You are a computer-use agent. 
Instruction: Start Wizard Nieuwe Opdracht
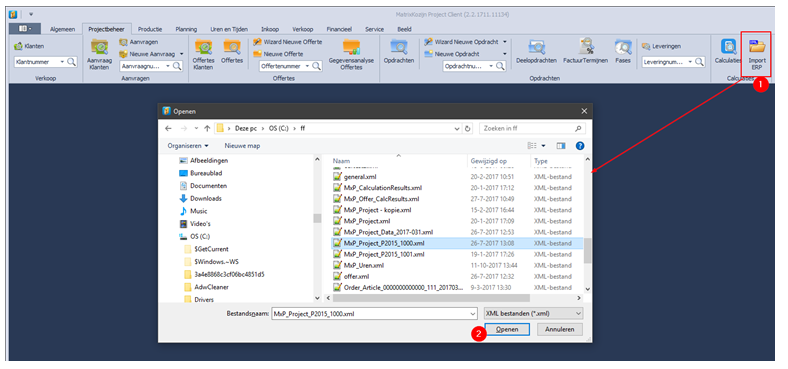pos(462,42)
